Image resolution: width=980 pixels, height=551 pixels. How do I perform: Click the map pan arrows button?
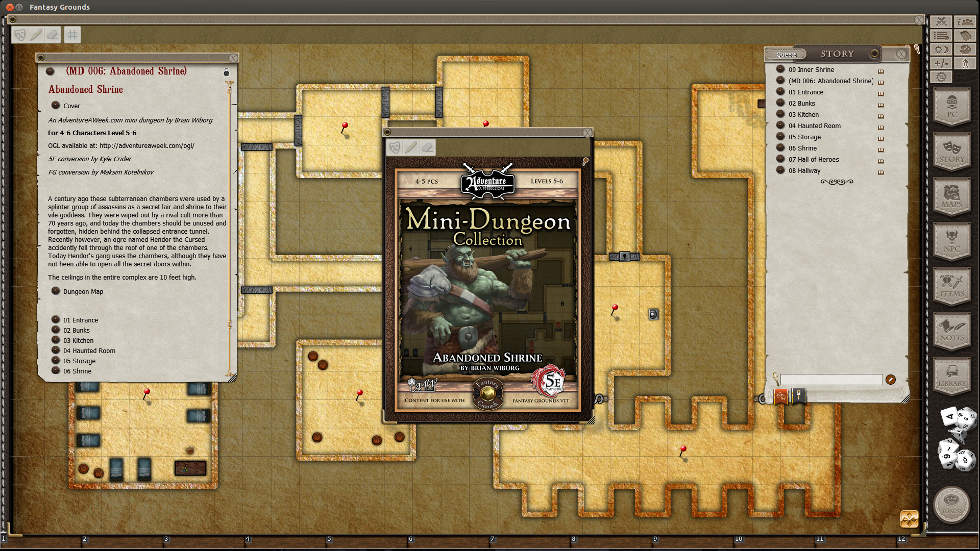(x=909, y=519)
